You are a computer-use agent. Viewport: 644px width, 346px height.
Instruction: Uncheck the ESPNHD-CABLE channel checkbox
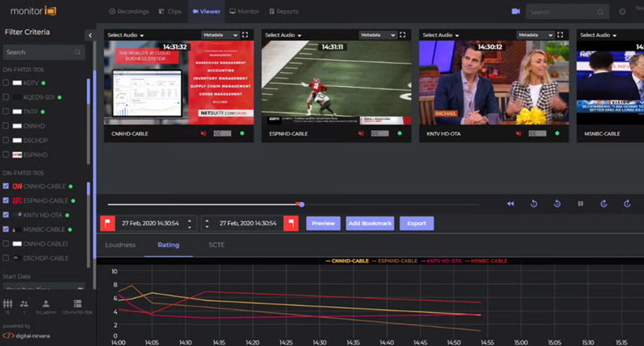point(6,200)
